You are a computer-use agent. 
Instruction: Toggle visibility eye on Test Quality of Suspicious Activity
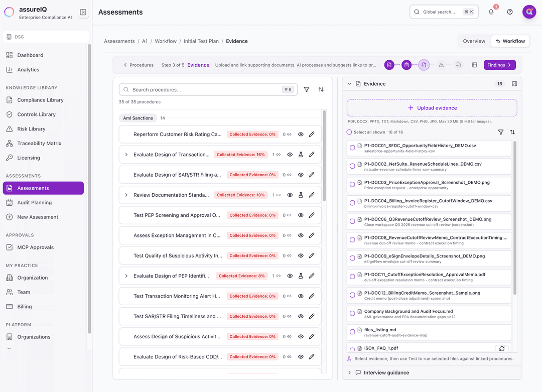[x=301, y=255]
